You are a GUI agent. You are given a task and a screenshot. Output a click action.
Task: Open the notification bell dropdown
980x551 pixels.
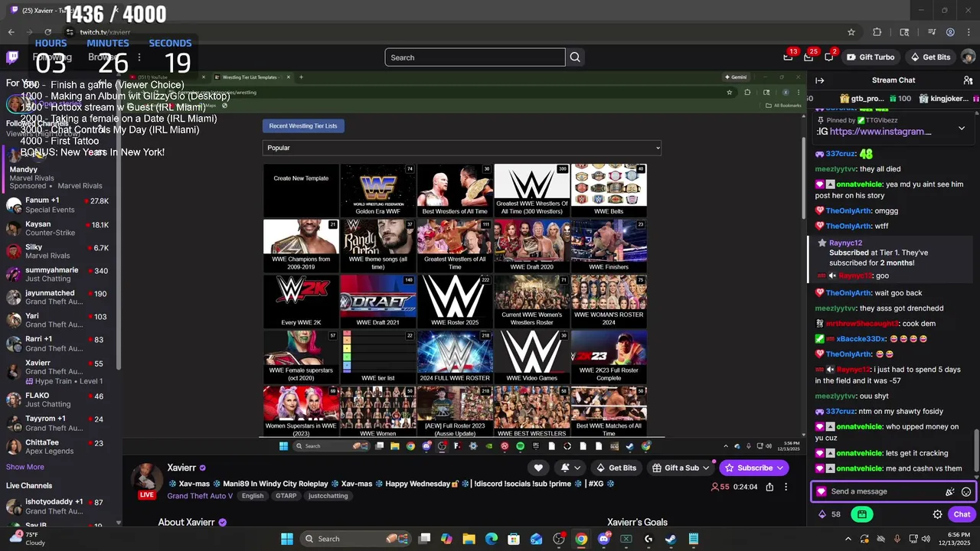(570, 468)
